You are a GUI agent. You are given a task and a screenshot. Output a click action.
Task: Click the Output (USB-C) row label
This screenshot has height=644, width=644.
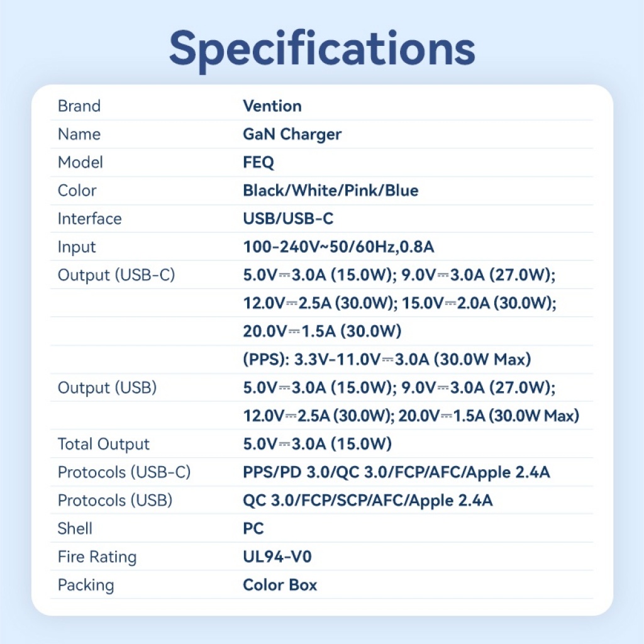(116, 275)
